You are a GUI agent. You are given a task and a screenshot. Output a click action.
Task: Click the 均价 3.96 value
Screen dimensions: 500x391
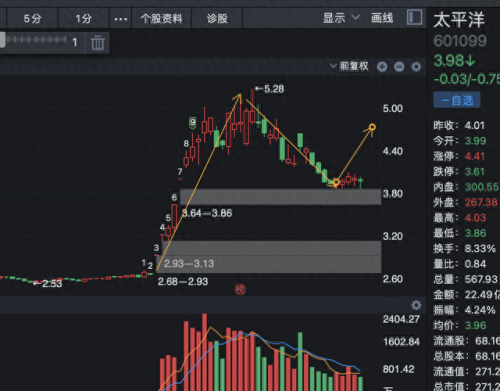pos(476,325)
